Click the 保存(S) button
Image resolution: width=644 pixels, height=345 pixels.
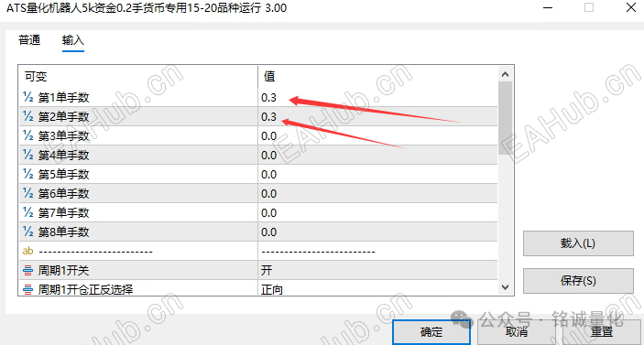578,281
